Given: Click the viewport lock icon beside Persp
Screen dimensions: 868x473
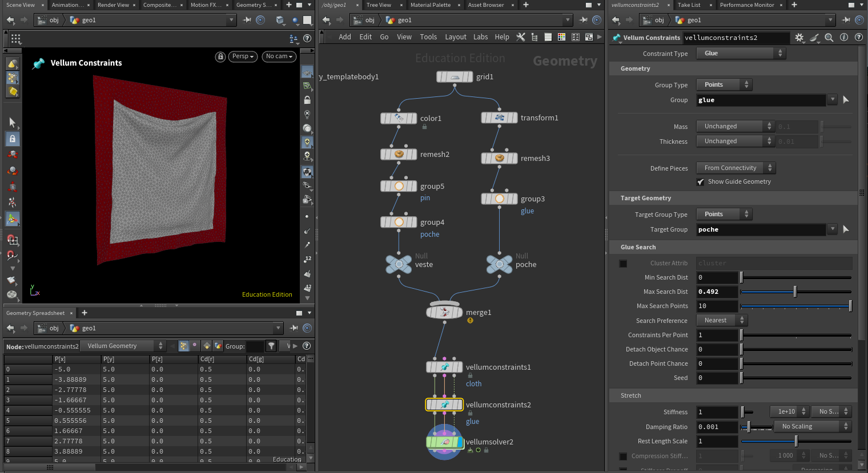Looking at the screenshot, I should [220, 56].
